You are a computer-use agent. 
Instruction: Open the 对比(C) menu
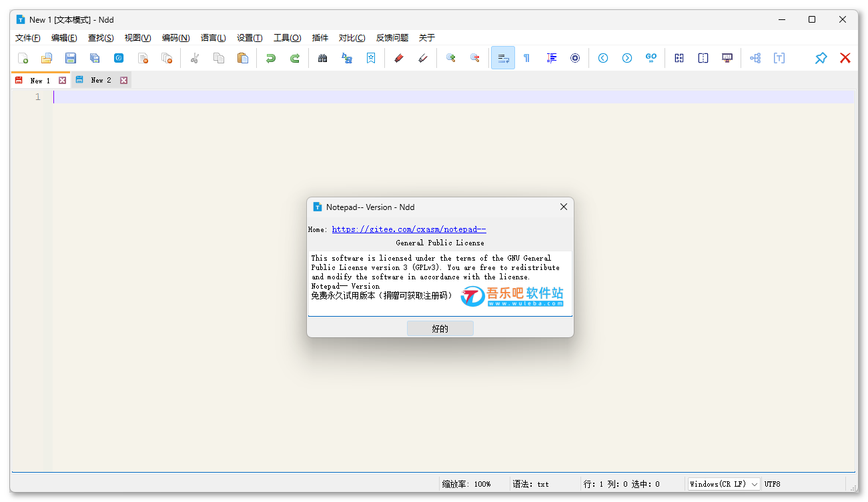coord(352,38)
